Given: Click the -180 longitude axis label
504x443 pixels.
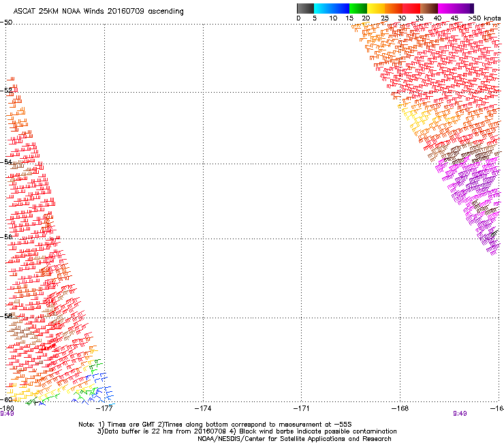Looking at the screenshot, I should point(7,408).
